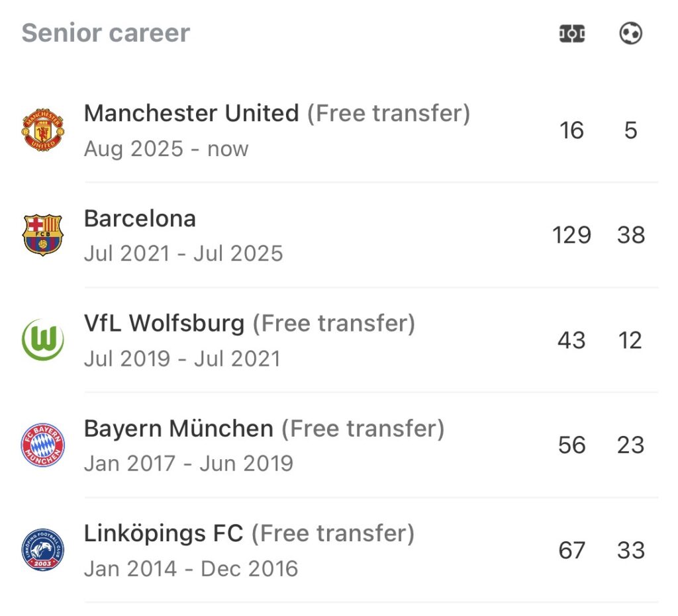Open the Manchester United club name link
Image resolution: width=678 pixels, height=616 pixels.
(x=191, y=113)
